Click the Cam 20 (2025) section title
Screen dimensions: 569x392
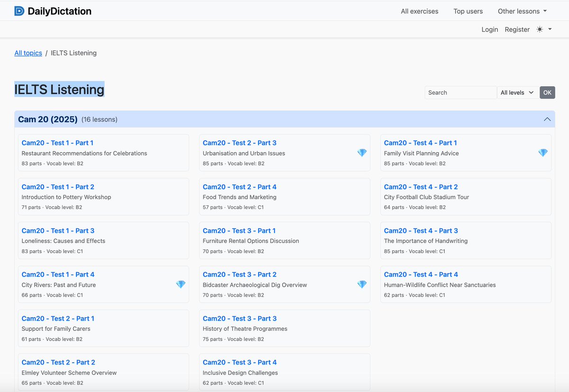[47, 119]
